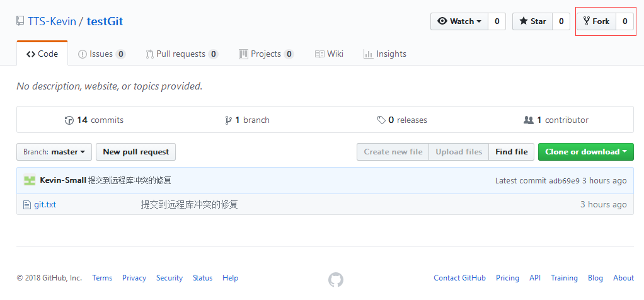Fork the testGit repository
Image resolution: width=644 pixels, height=300 pixels.
tap(596, 21)
